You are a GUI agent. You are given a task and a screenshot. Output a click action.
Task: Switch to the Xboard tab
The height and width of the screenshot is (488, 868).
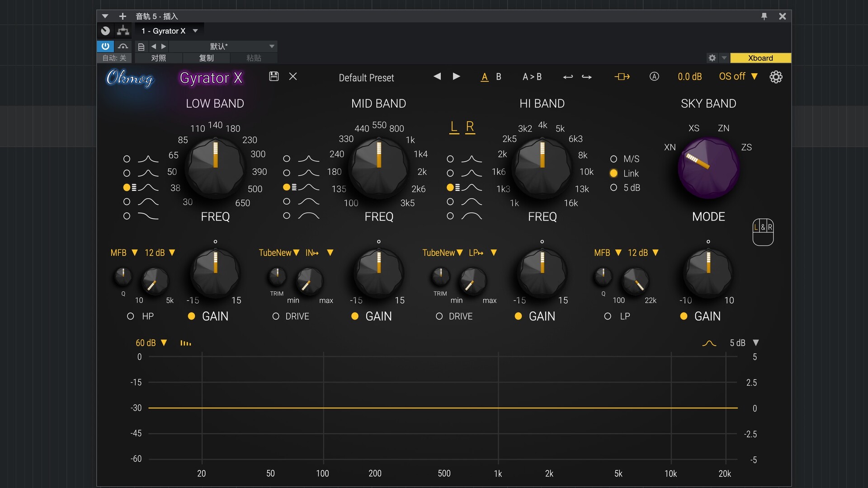[760, 58]
